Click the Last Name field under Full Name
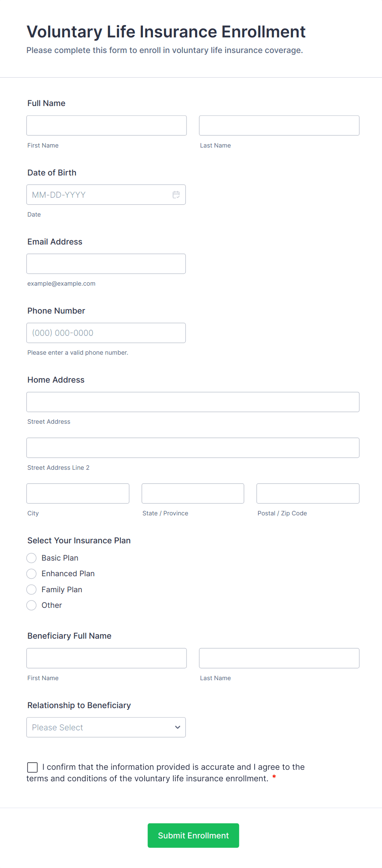 pyautogui.click(x=279, y=125)
